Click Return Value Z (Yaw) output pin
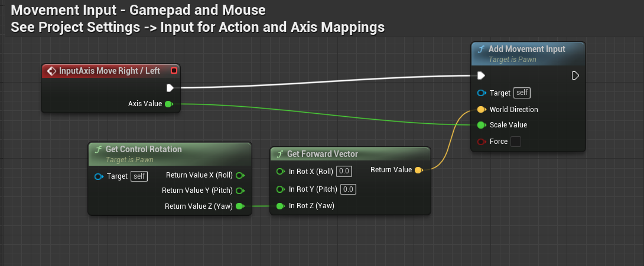This screenshot has height=266, width=644. [x=240, y=206]
